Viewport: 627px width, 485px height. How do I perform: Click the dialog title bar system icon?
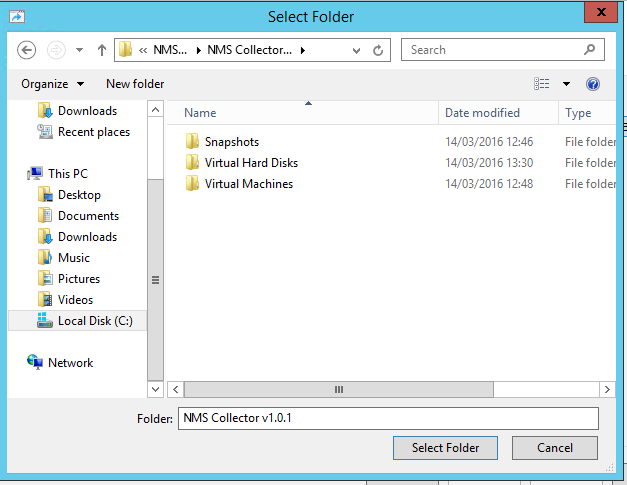pos(17,16)
